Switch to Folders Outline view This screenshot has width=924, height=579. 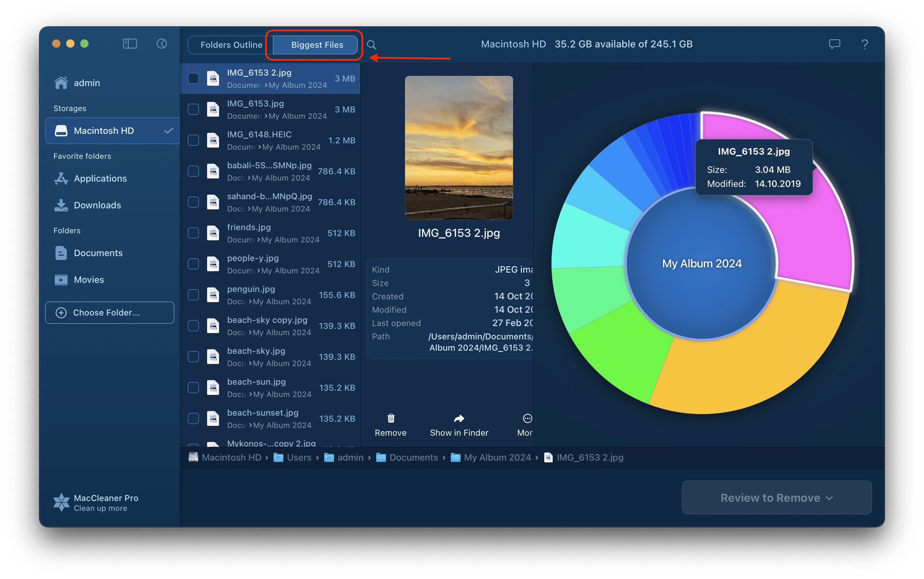pyautogui.click(x=229, y=44)
